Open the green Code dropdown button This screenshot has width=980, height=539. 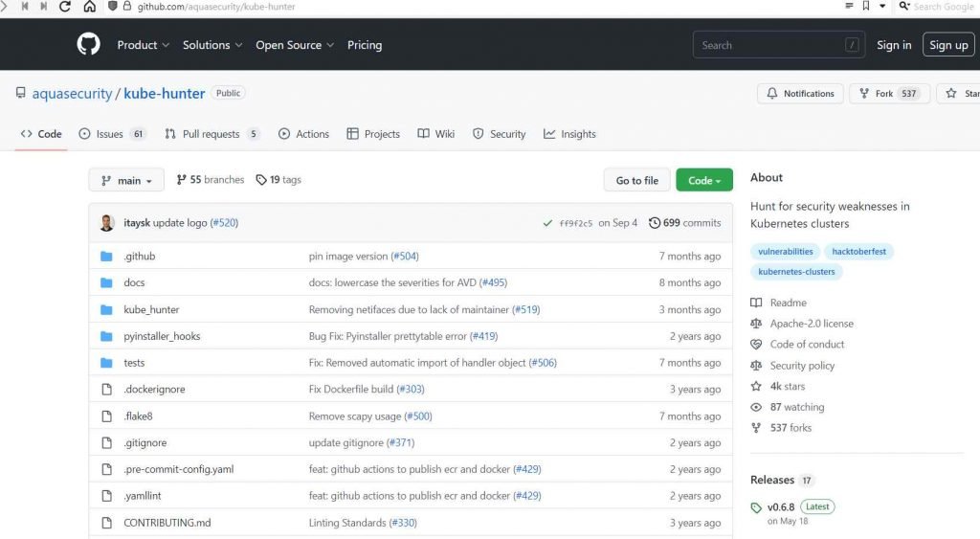(704, 180)
